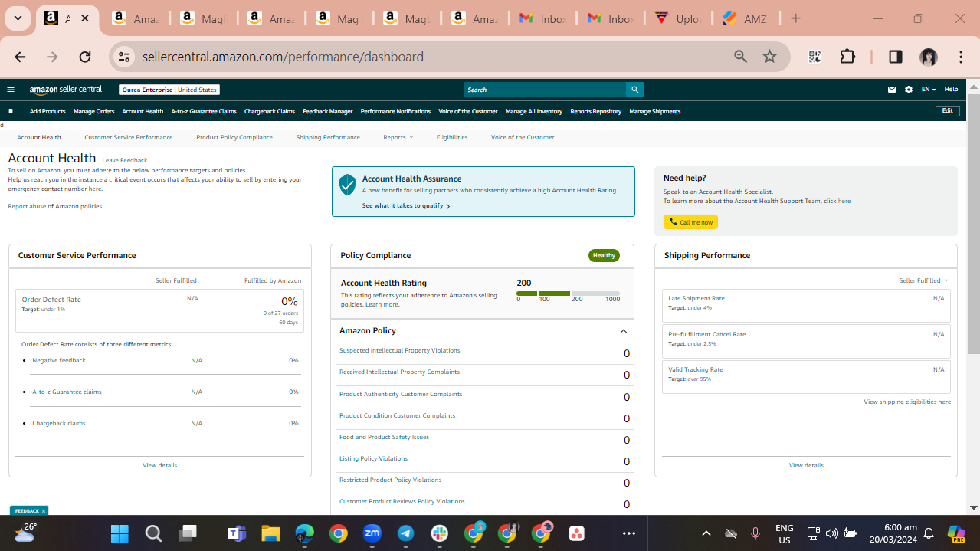
Task: Click the Edit button on favorites bar
Action: [x=948, y=111]
